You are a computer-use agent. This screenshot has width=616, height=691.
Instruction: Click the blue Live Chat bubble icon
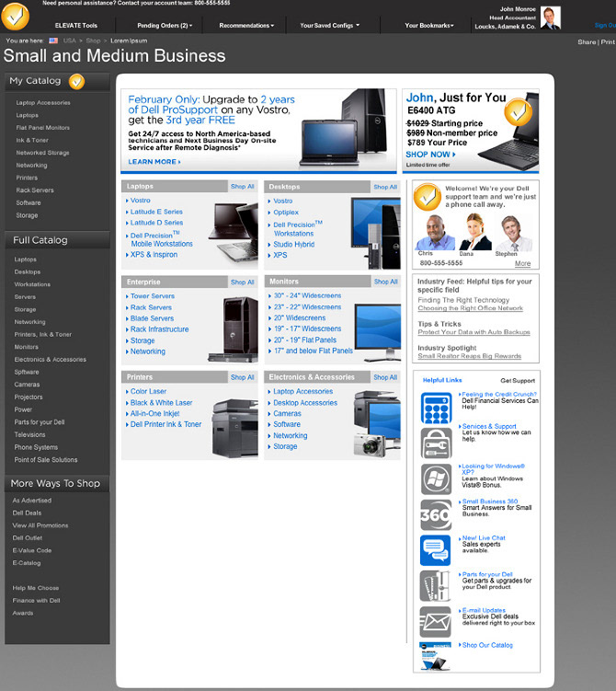click(436, 550)
